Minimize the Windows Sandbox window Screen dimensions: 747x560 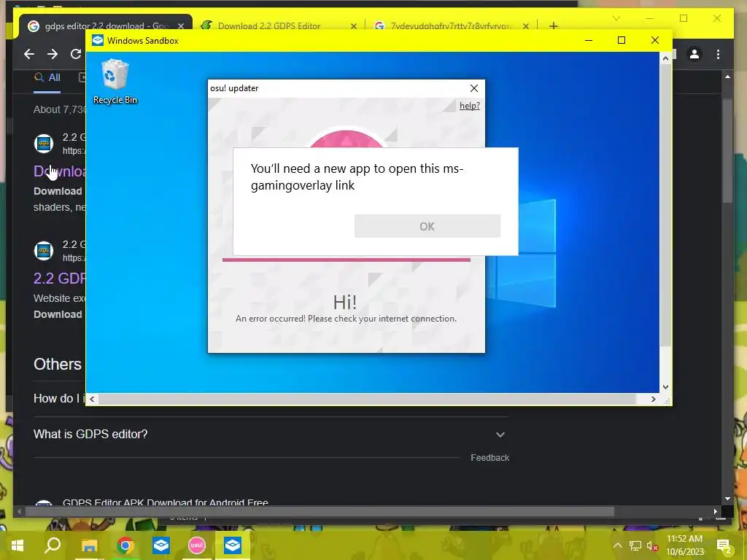(589, 40)
